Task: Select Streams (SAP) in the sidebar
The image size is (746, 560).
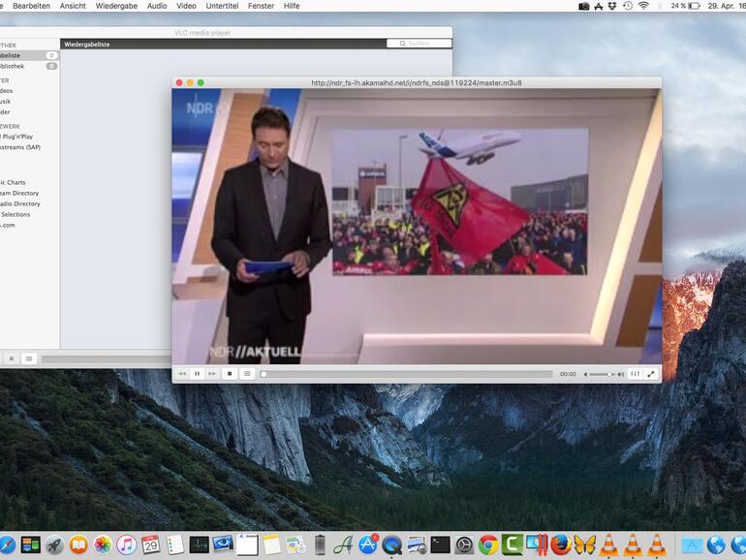Action: pyautogui.click(x=20, y=147)
